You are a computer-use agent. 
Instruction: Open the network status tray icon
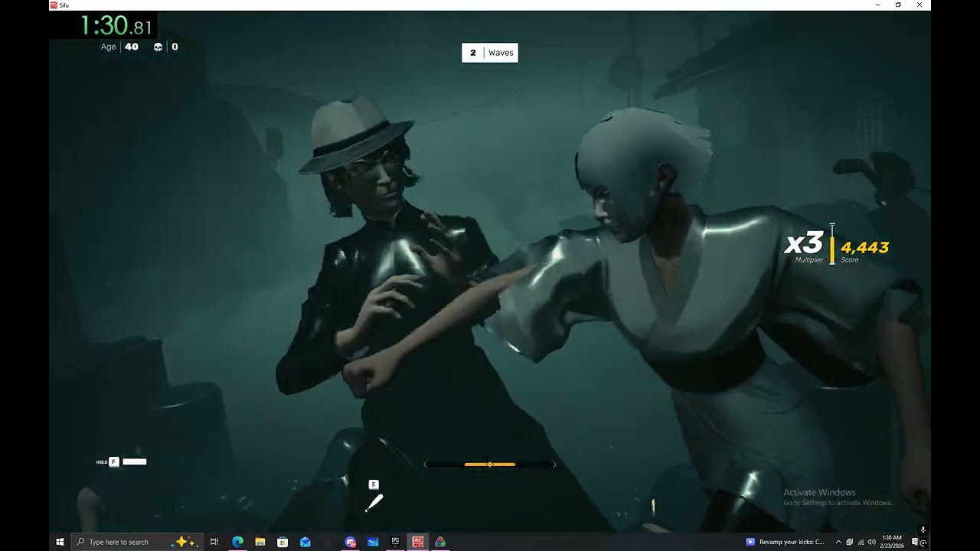coord(861,542)
